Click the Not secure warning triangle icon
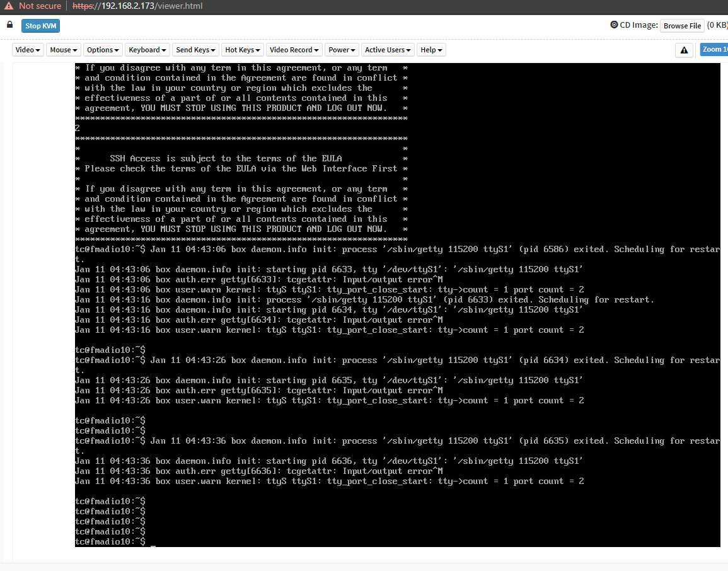 pos(9,6)
